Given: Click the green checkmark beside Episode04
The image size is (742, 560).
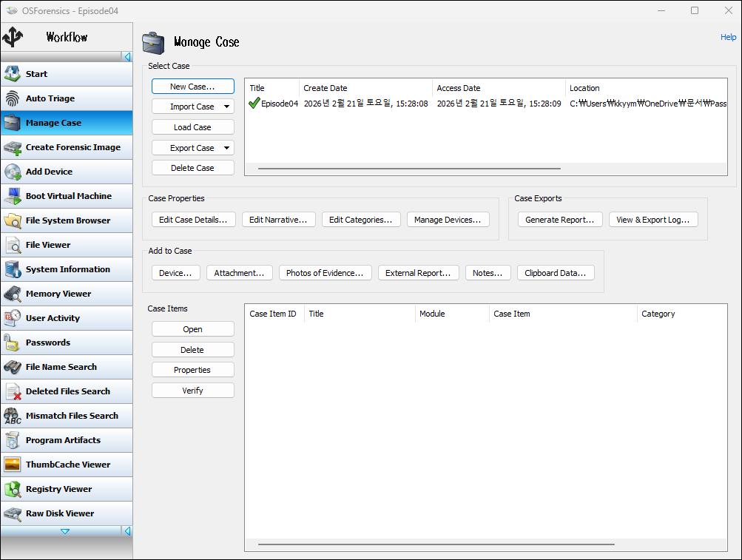Looking at the screenshot, I should tap(254, 103).
